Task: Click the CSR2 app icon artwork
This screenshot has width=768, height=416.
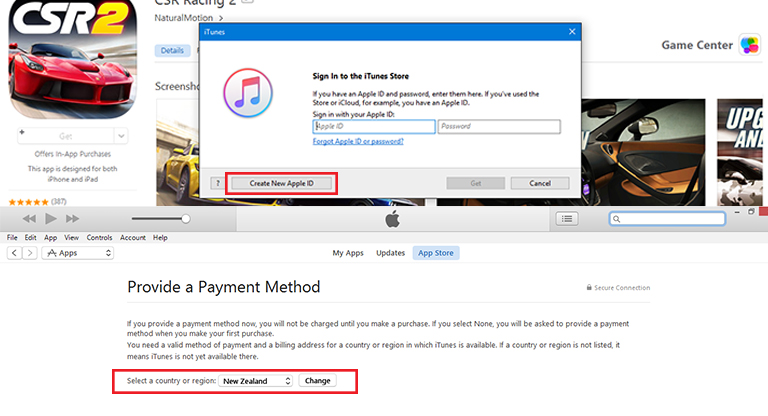Action: pyautogui.click(x=72, y=58)
